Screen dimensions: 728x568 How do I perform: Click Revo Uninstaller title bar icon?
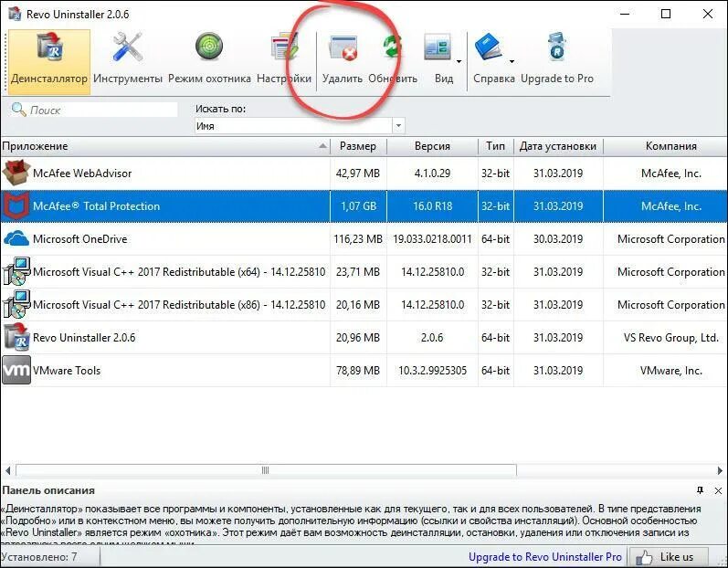point(15,14)
